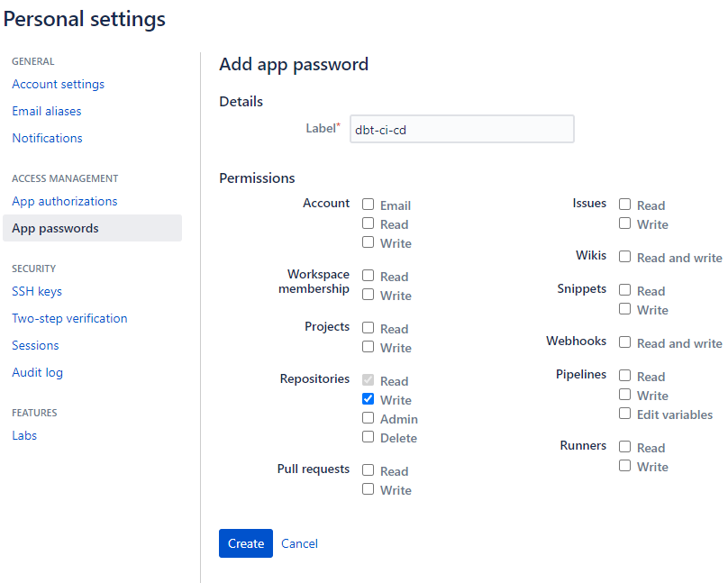728x583 pixels.
Task: Enable Wikis Read and write permission
Action: (625, 256)
